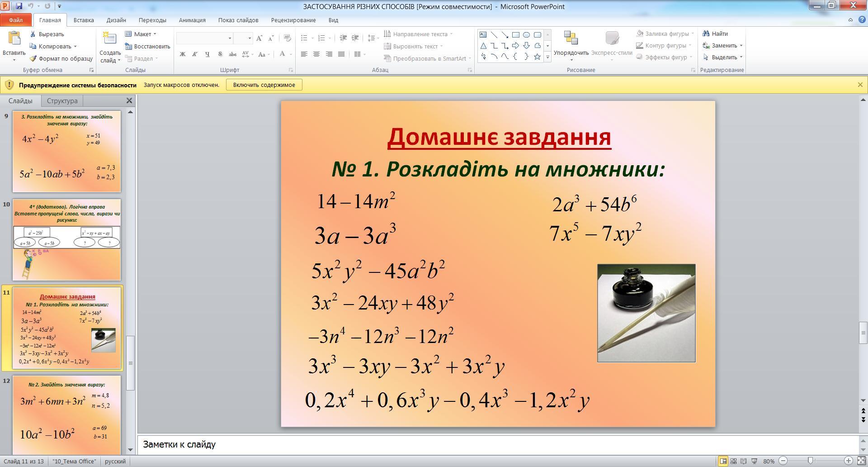
Task: Select slide 9 thumbnail
Action: click(x=67, y=152)
